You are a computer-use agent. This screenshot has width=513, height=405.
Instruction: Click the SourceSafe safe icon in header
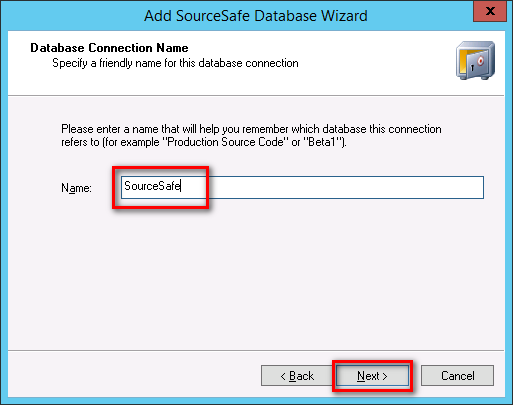point(475,60)
